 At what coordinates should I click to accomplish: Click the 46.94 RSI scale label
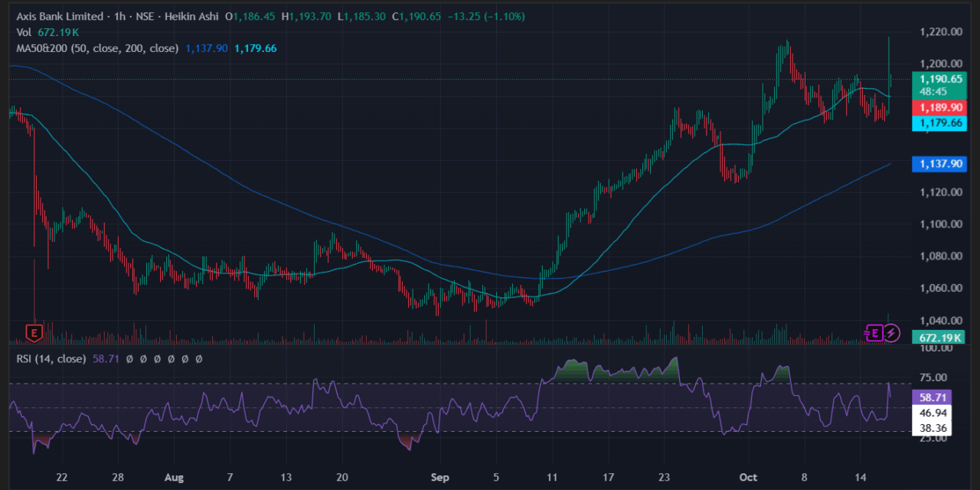(x=933, y=413)
